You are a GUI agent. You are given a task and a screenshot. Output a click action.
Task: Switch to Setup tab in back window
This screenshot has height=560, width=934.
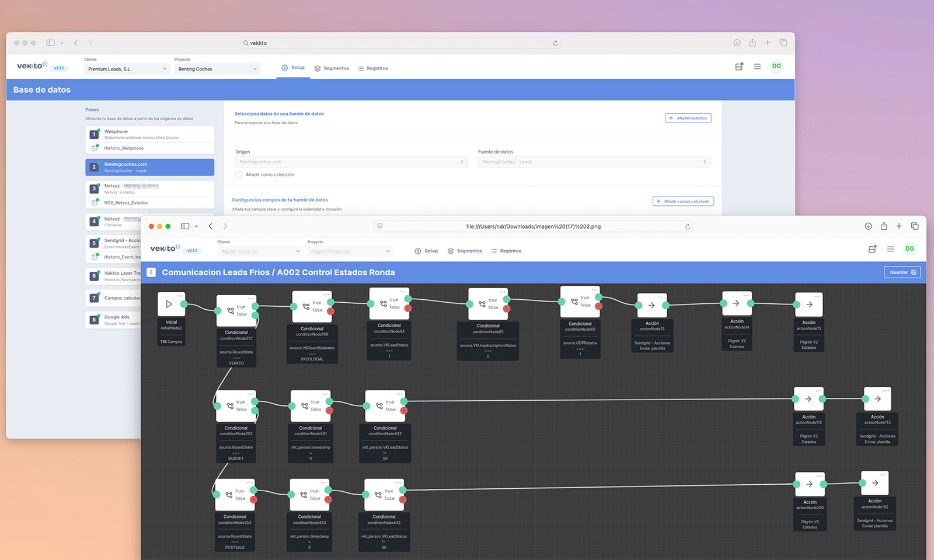click(x=293, y=68)
